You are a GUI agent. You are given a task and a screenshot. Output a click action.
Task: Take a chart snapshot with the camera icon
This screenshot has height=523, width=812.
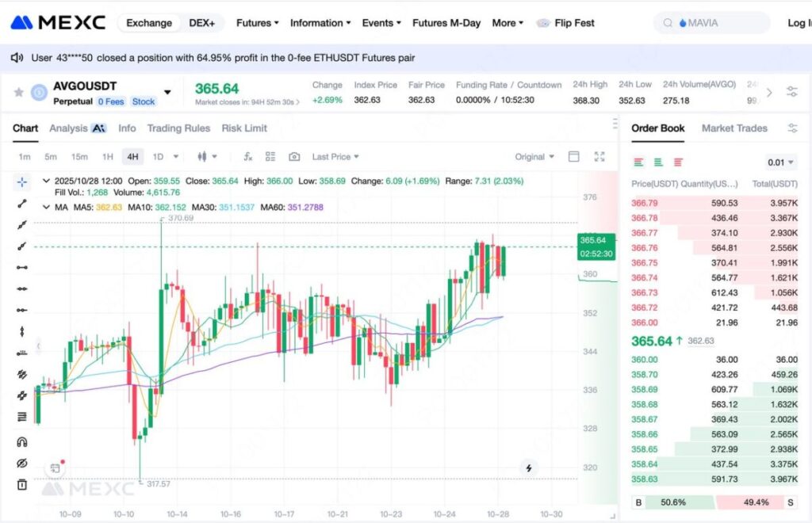coord(293,156)
